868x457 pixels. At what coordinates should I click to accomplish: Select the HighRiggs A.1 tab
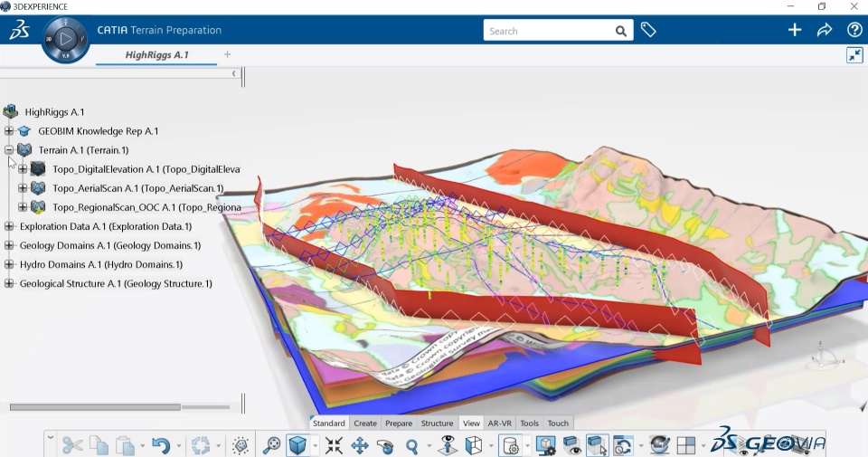(156, 55)
